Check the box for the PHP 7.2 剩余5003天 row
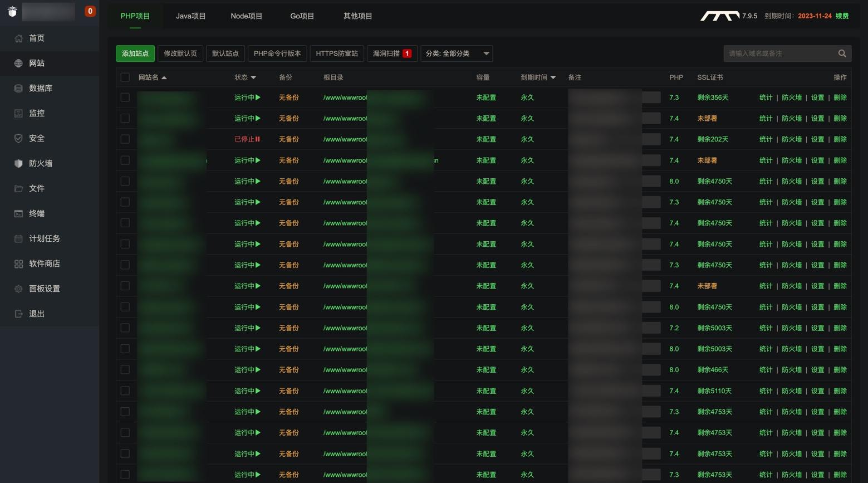Screen dimensions: 868x483 click(125, 328)
